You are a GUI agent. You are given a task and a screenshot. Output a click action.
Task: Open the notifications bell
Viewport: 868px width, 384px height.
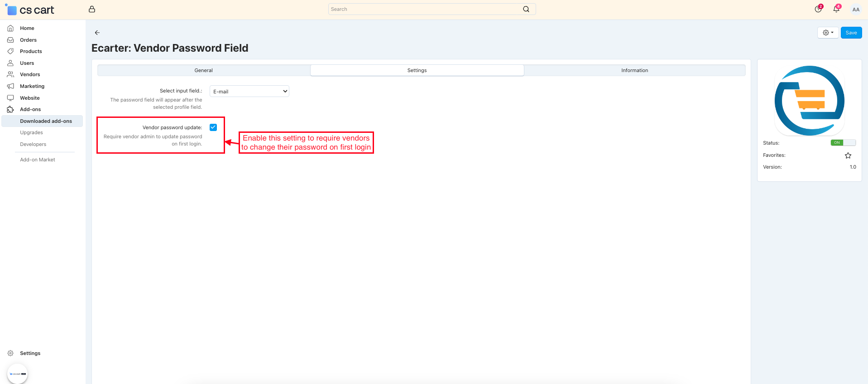point(836,9)
